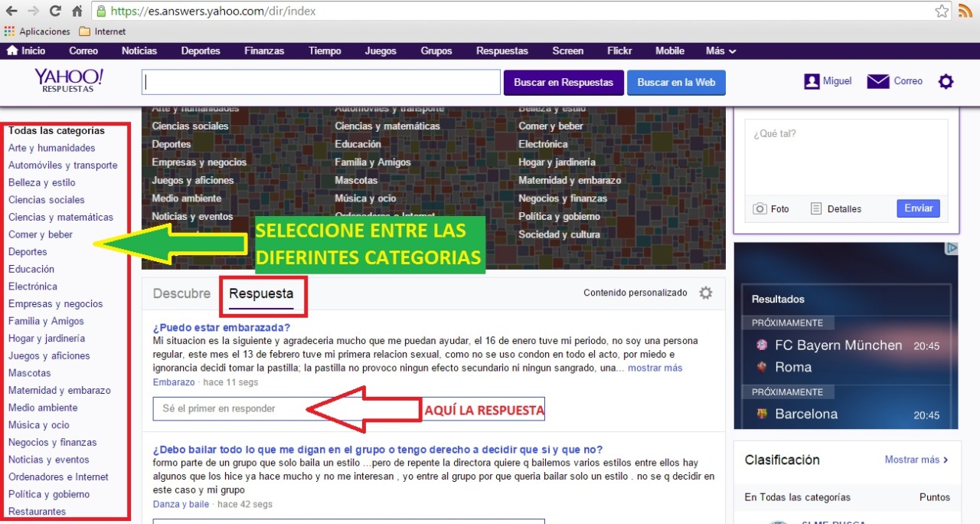
Task: Click the Miguel profile avatar icon
Action: point(812,81)
